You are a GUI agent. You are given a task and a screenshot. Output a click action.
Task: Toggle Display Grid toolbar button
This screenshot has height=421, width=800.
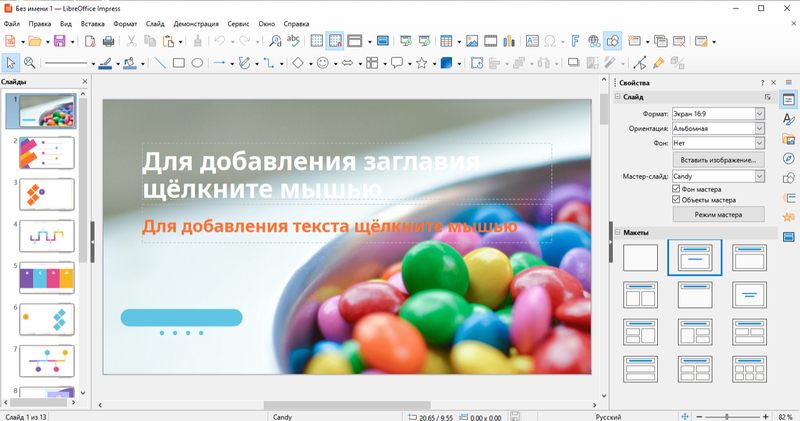(x=317, y=41)
